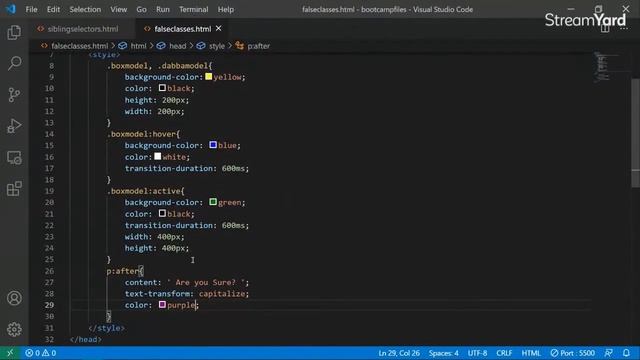Open the Manage gear settings icon

14,329
